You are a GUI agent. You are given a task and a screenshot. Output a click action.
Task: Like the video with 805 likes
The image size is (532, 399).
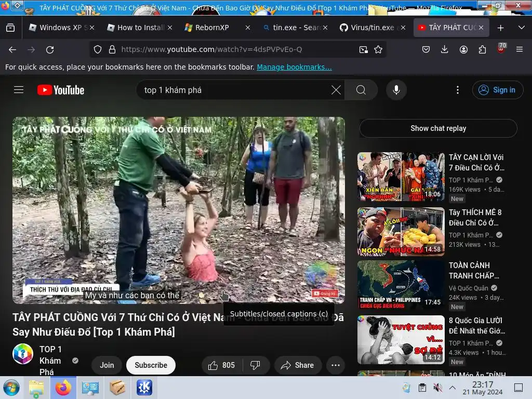click(222, 365)
